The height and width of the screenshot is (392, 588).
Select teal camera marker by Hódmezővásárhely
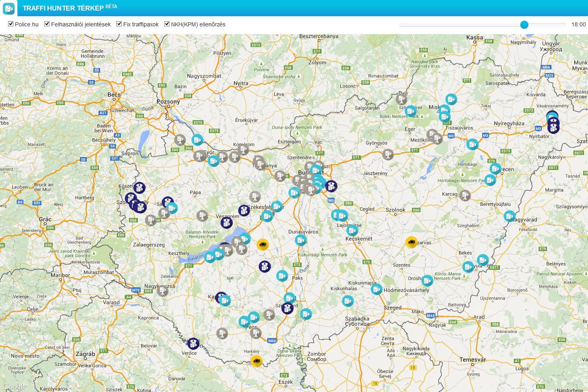[x=376, y=289]
